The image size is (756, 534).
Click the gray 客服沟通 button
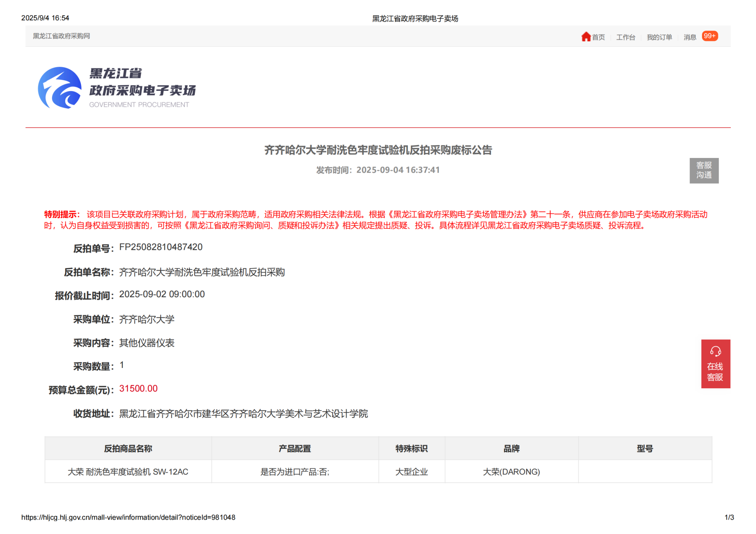click(704, 170)
